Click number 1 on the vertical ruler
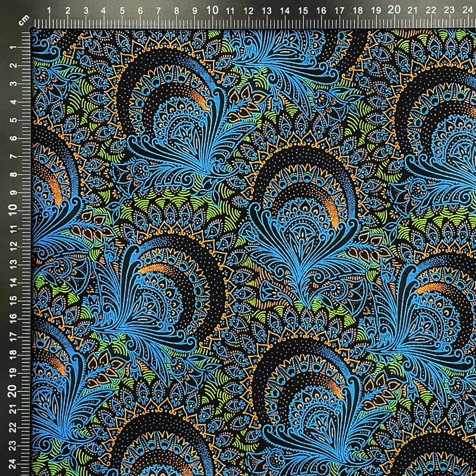Viewport: 476px width, 476px height. 13,48
